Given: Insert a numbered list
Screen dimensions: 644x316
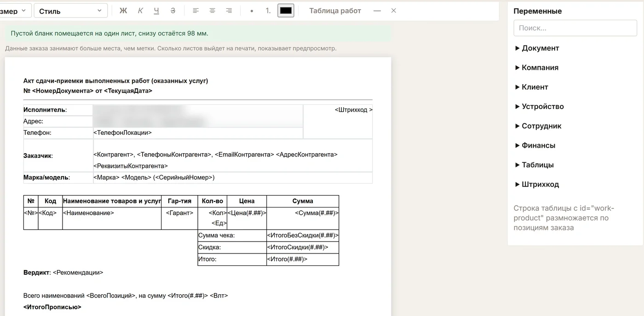Looking at the screenshot, I should pos(268,11).
